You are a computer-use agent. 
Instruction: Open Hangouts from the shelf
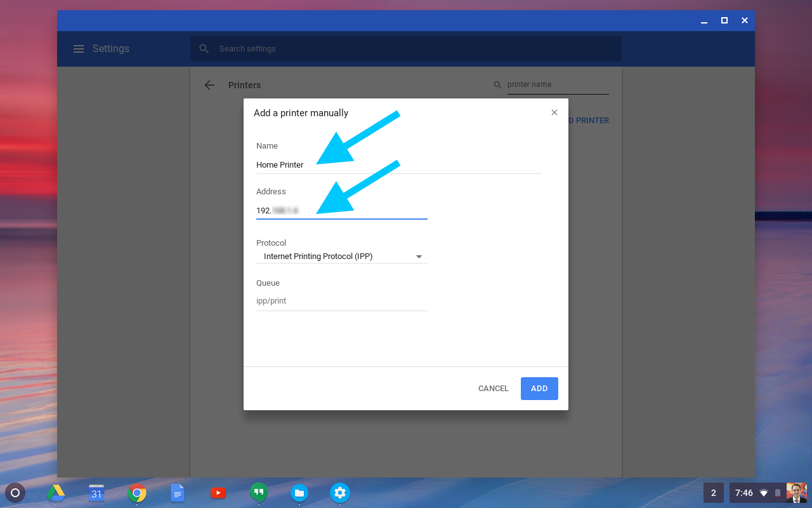258,493
